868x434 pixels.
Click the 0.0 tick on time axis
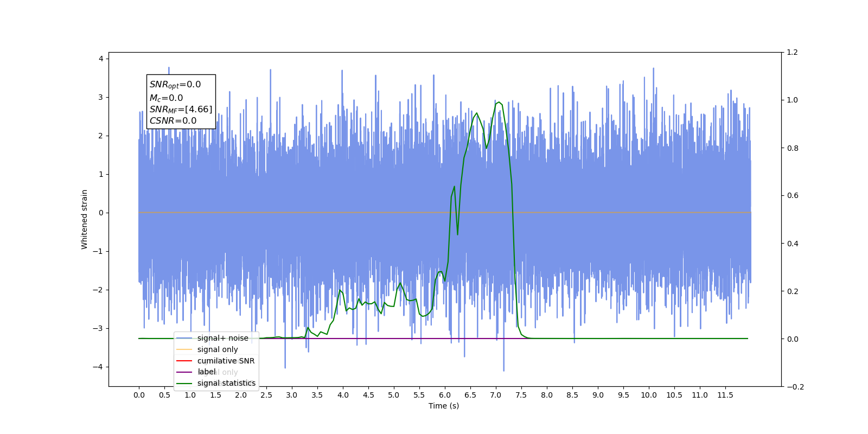click(x=139, y=395)
